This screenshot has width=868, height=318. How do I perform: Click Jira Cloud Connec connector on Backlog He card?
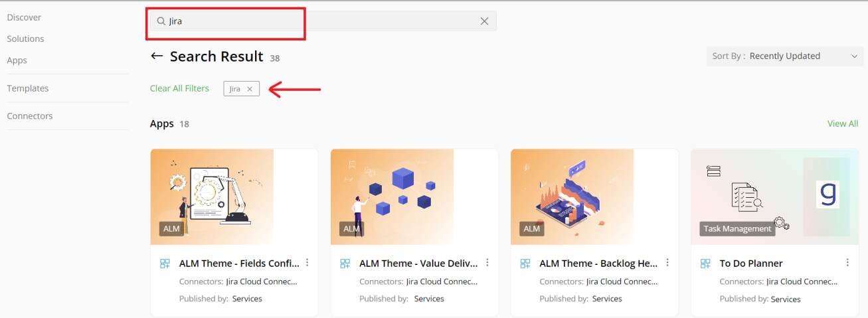tap(622, 281)
